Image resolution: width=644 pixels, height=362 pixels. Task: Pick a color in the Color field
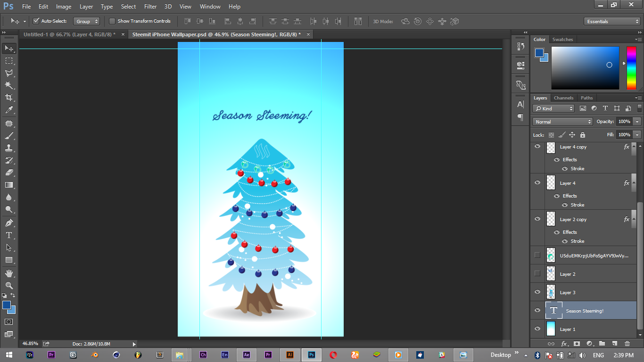pos(585,68)
